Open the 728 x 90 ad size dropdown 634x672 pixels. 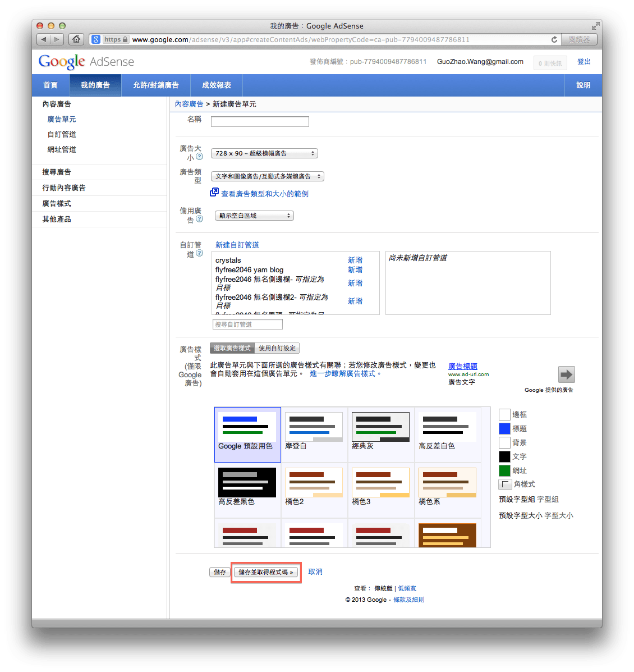click(x=263, y=153)
